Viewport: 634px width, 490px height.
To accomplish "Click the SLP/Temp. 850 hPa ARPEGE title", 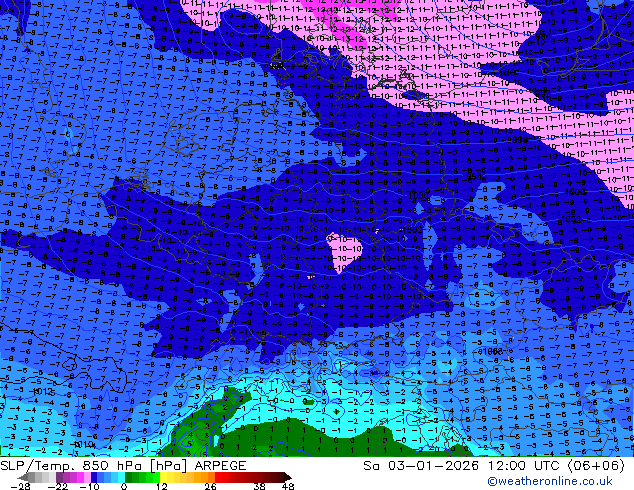I will pos(123,465).
